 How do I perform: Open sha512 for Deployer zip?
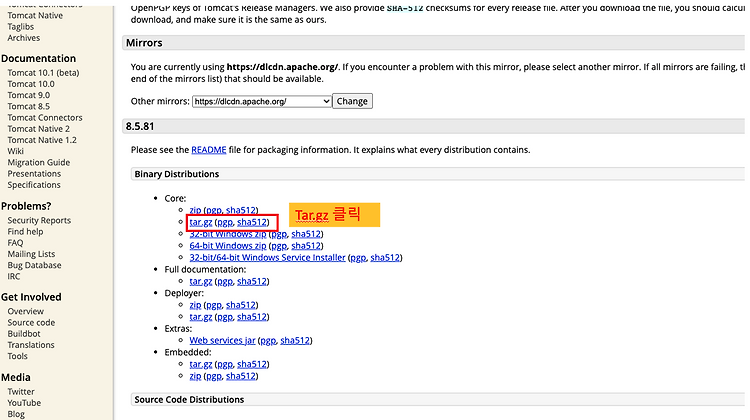(241, 305)
